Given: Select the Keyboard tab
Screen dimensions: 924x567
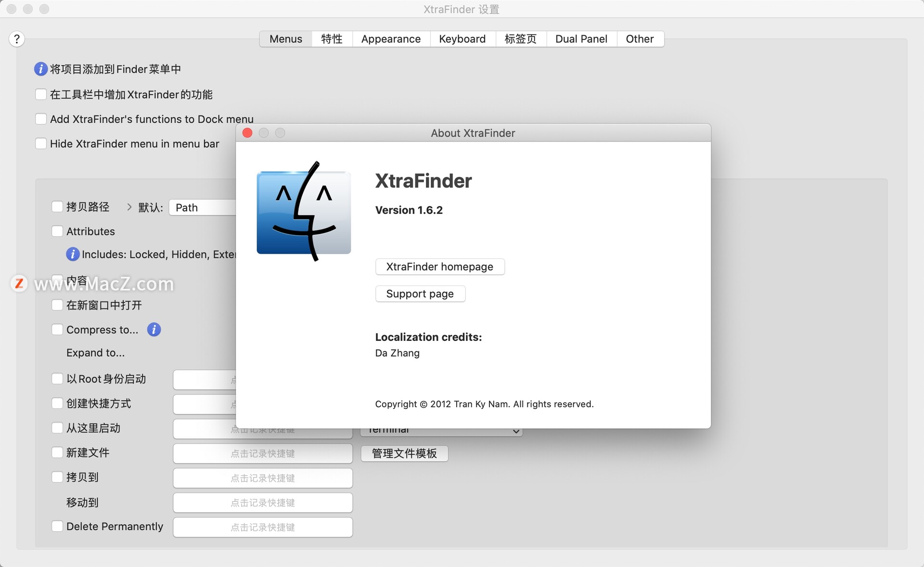Looking at the screenshot, I should pos(462,38).
